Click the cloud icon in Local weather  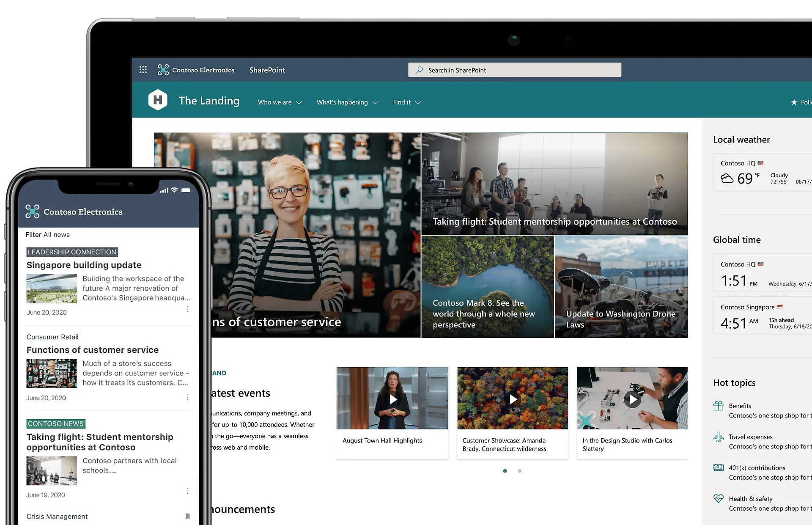point(727,178)
